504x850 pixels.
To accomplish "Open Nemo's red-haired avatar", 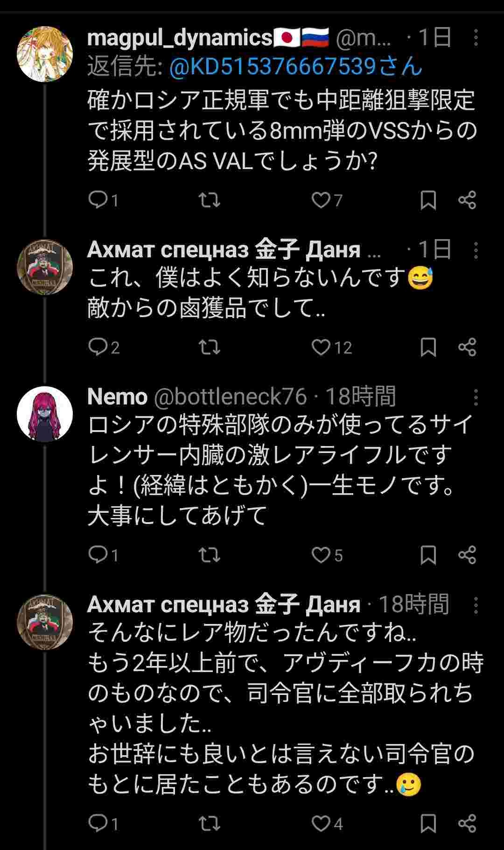I will [45, 414].
